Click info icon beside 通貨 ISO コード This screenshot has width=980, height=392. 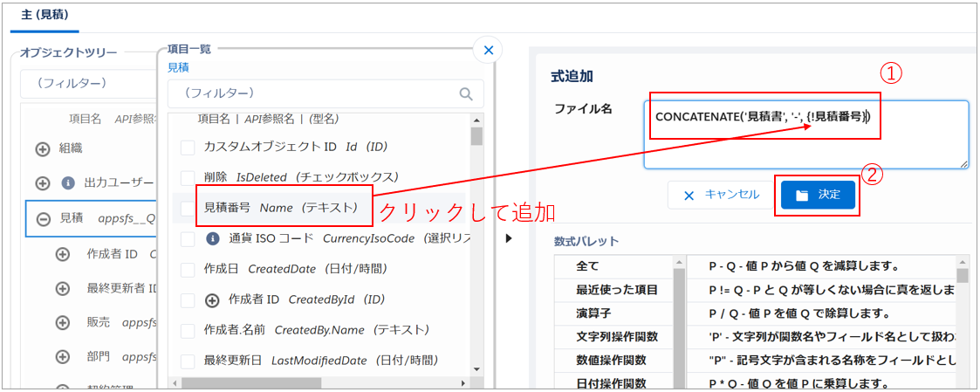[212, 238]
